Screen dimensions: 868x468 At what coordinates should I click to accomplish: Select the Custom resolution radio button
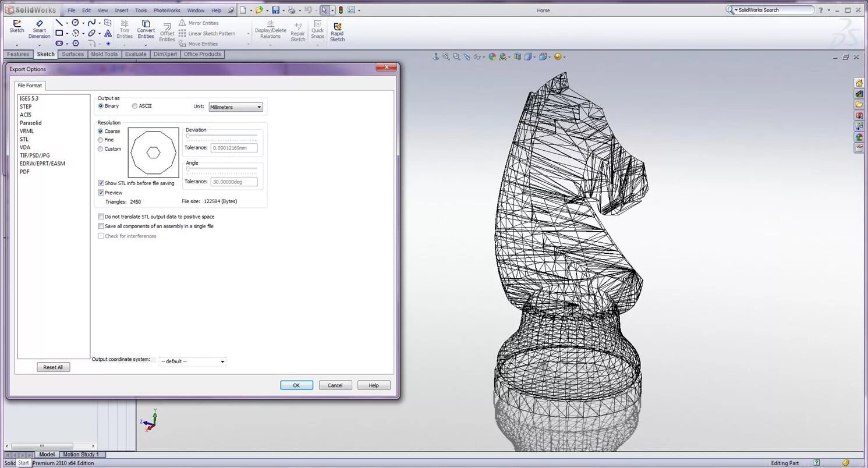click(101, 148)
